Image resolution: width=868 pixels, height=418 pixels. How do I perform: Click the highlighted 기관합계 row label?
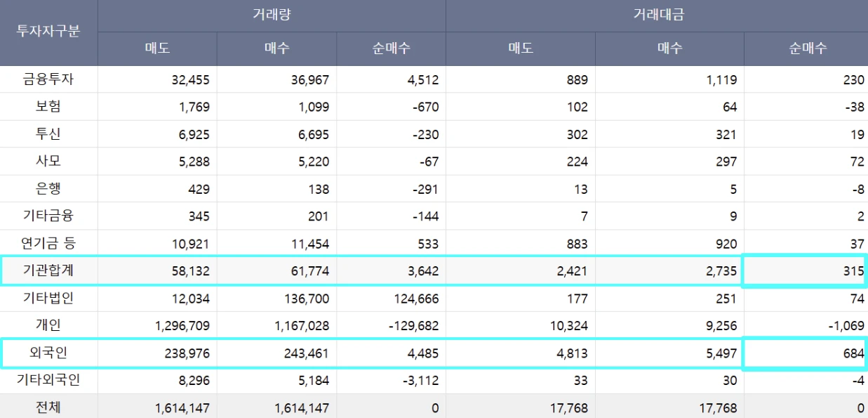click(x=48, y=271)
